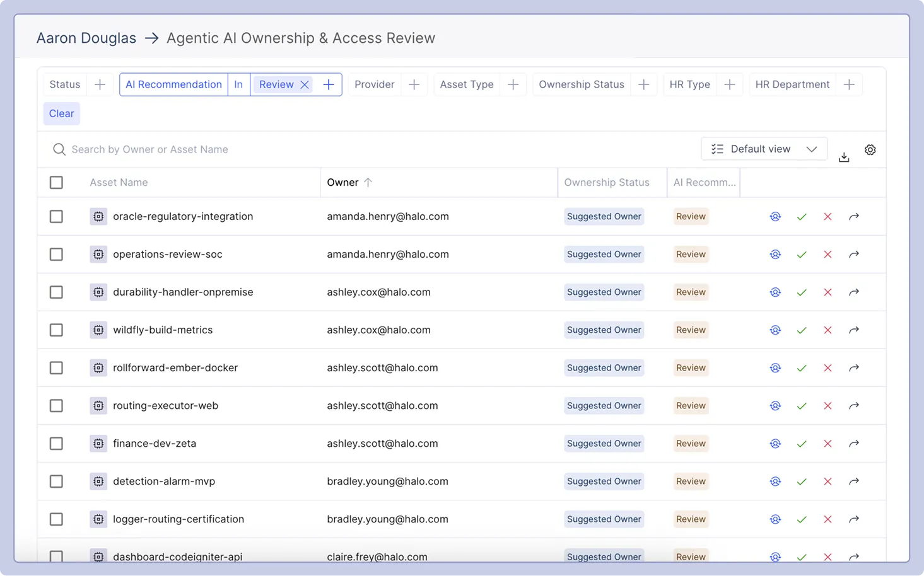Check the rollforward-ember-docker row checkbox
Viewport: 924px width, 576px height.
56,368
